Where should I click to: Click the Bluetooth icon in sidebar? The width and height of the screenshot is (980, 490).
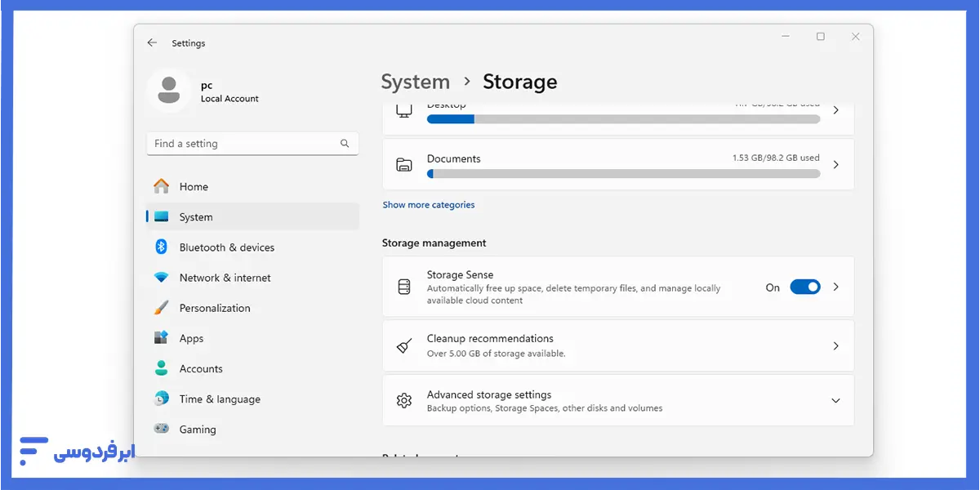point(162,247)
